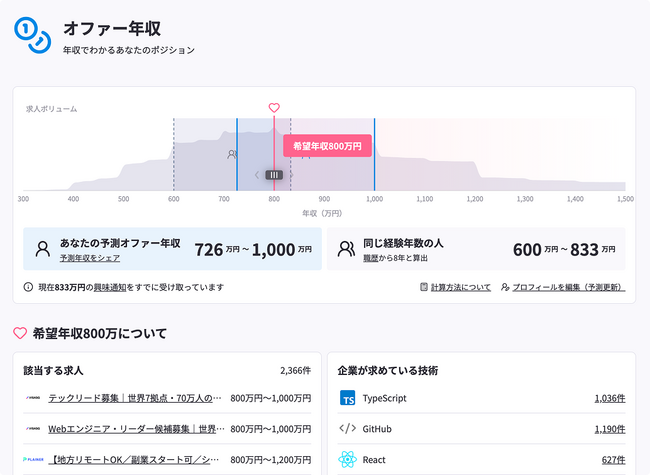Click the TypeScript technology icon
This screenshot has width=650, height=475.
(348, 398)
